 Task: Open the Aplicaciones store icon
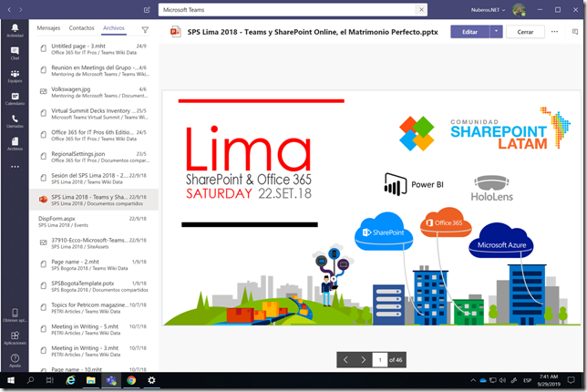pyautogui.click(x=15, y=337)
